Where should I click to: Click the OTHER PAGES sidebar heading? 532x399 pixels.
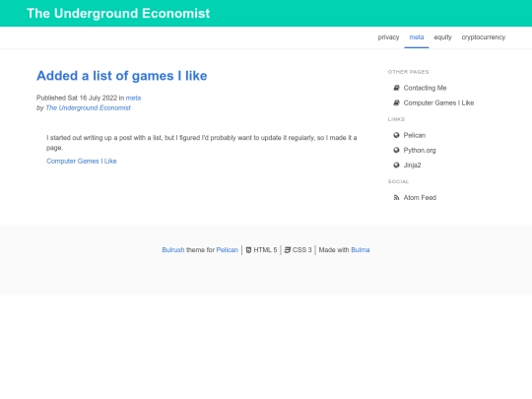(x=408, y=72)
